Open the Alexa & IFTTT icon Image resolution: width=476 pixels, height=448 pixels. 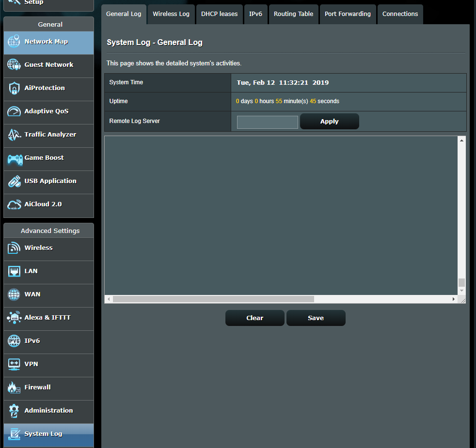pos(14,318)
